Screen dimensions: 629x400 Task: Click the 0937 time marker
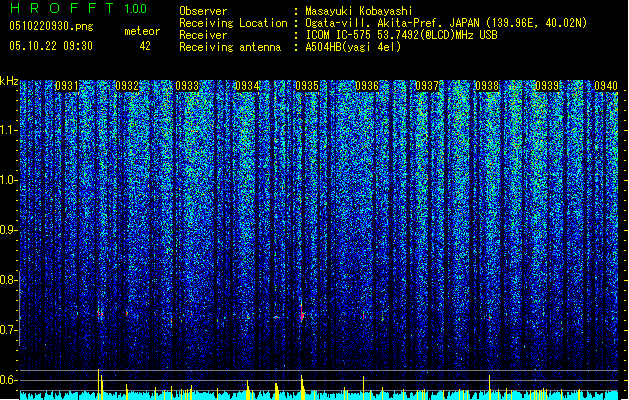(427, 86)
